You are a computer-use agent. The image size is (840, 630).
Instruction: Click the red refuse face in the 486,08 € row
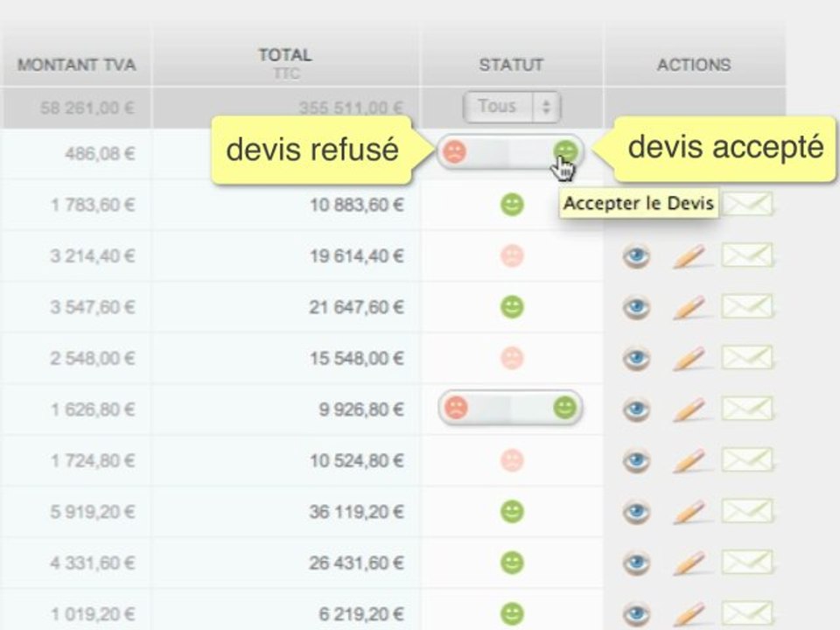click(x=454, y=152)
